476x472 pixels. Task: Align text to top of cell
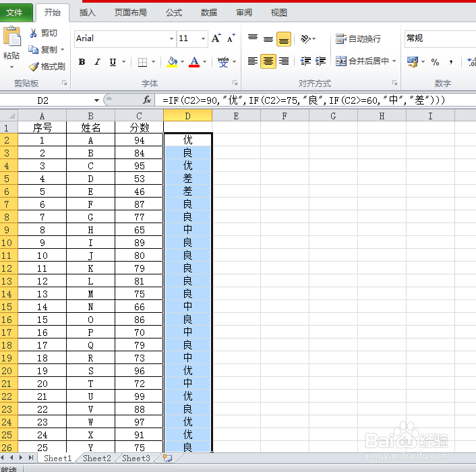[x=253, y=38]
